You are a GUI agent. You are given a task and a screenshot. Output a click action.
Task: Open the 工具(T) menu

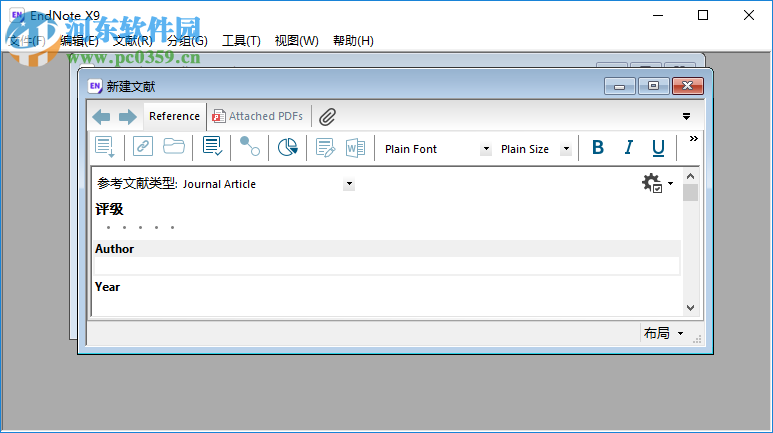click(241, 40)
